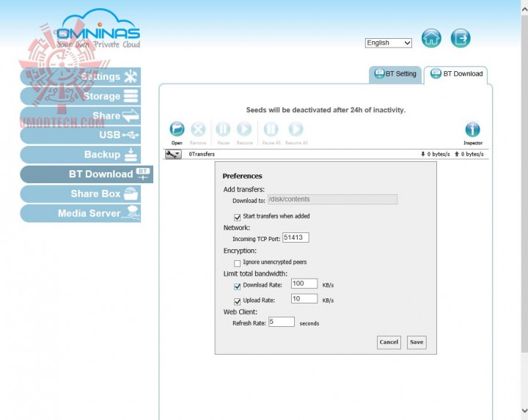The image size is (528, 420).
Task: Click the Upload Rate value field
Action: click(x=304, y=299)
